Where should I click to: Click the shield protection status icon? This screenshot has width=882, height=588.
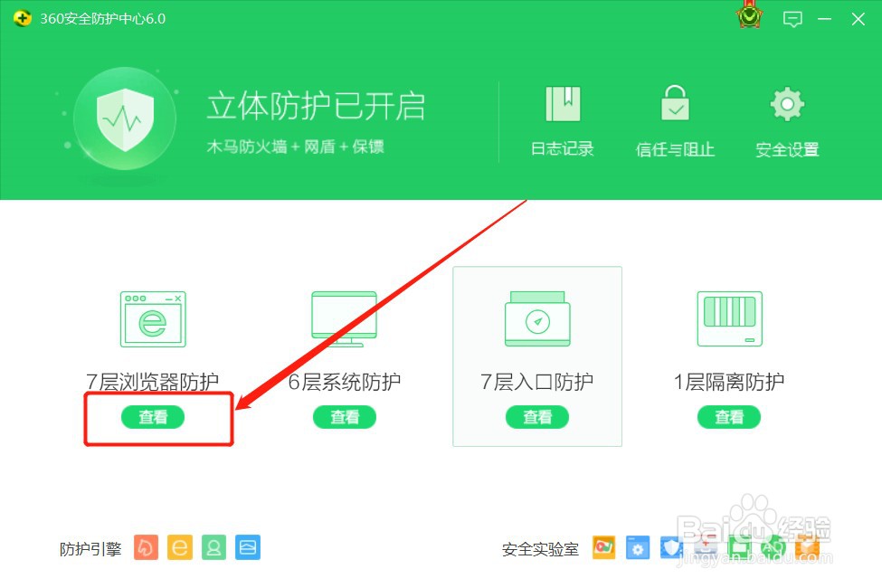125,119
